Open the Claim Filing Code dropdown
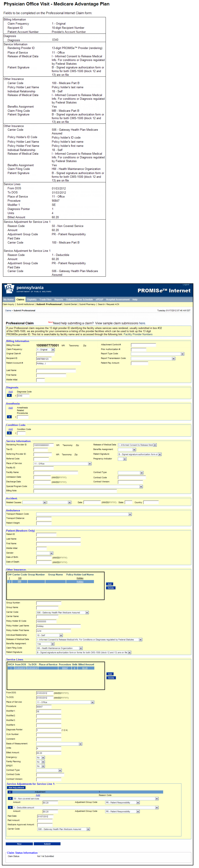This screenshot has width=199, height=868. [x=81, y=648]
